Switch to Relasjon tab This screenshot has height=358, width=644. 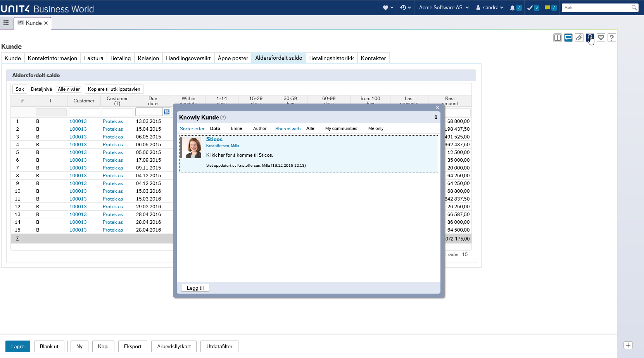point(148,58)
